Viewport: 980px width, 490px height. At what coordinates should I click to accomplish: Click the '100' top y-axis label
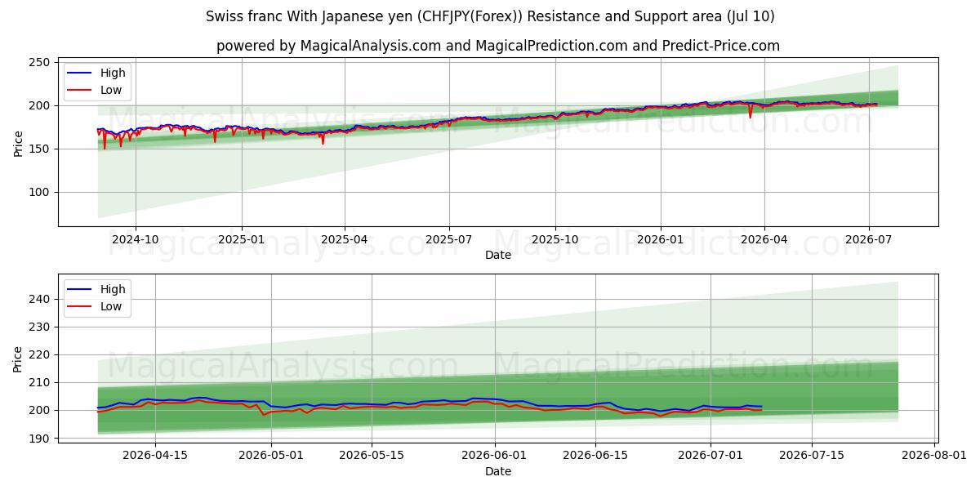coord(41,193)
